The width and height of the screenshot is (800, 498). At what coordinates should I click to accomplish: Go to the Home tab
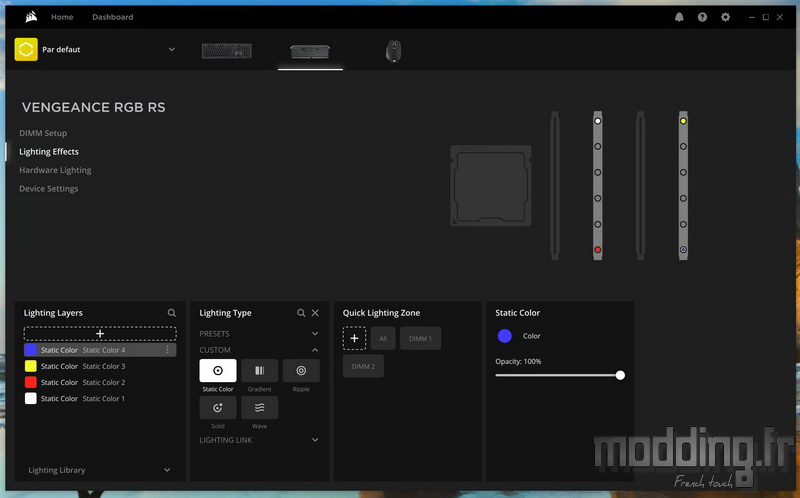(x=62, y=17)
